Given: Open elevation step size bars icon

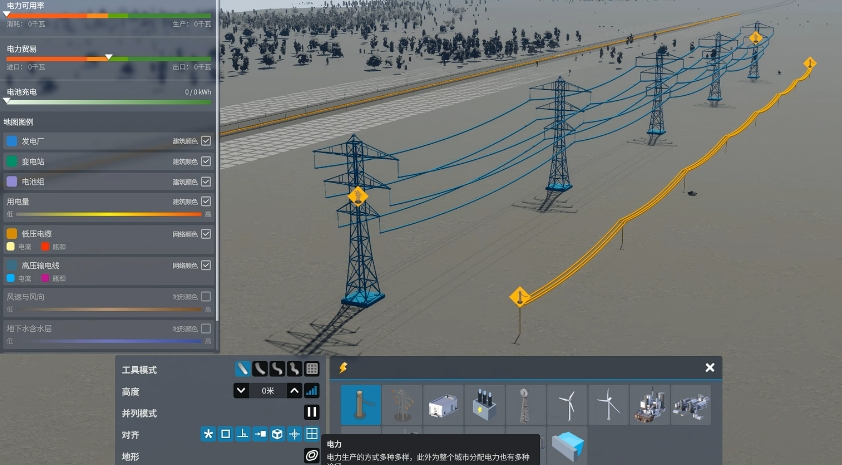Looking at the screenshot, I should (312, 390).
